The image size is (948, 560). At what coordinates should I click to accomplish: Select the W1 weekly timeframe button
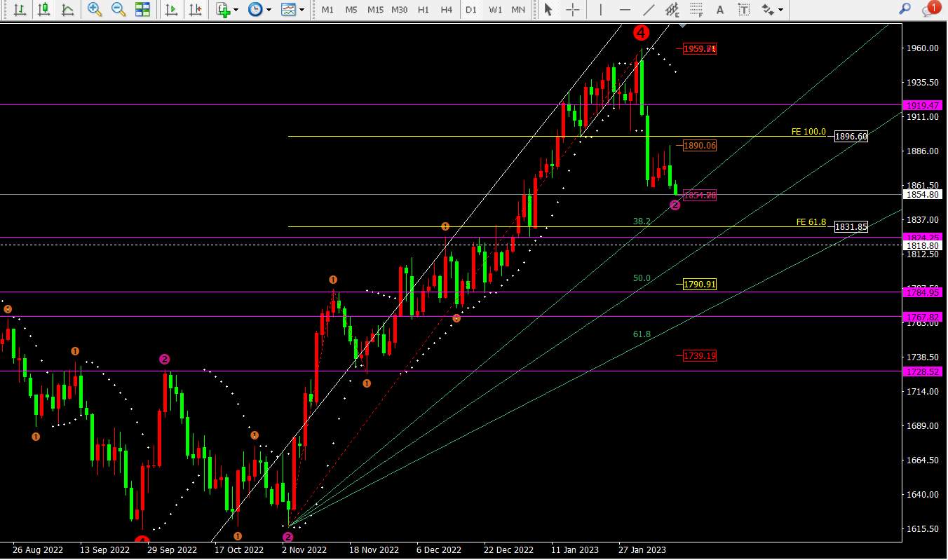(x=495, y=10)
